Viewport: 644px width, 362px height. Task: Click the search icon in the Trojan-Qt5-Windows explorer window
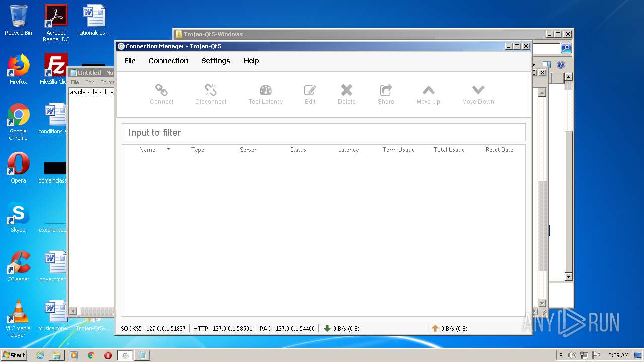coord(566,48)
